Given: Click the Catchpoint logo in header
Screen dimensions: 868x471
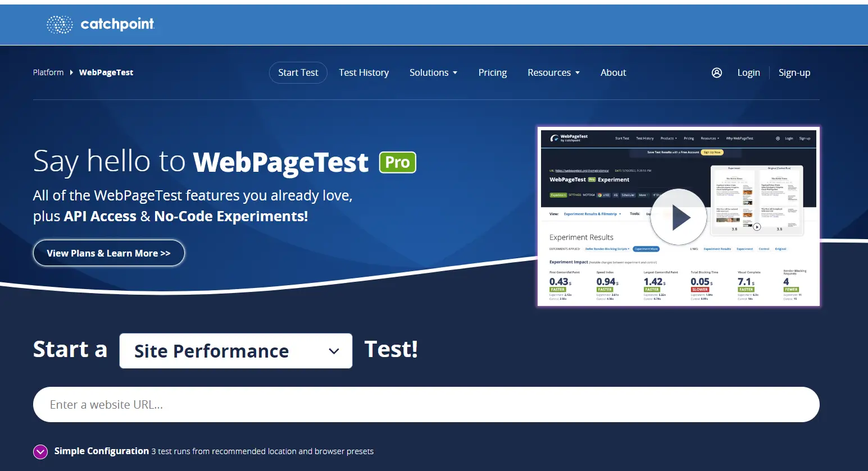Looking at the screenshot, I should pos(100,24).
